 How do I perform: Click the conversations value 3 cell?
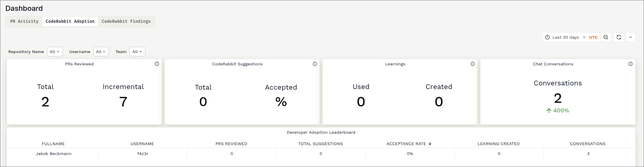click(x=588, y=154)
